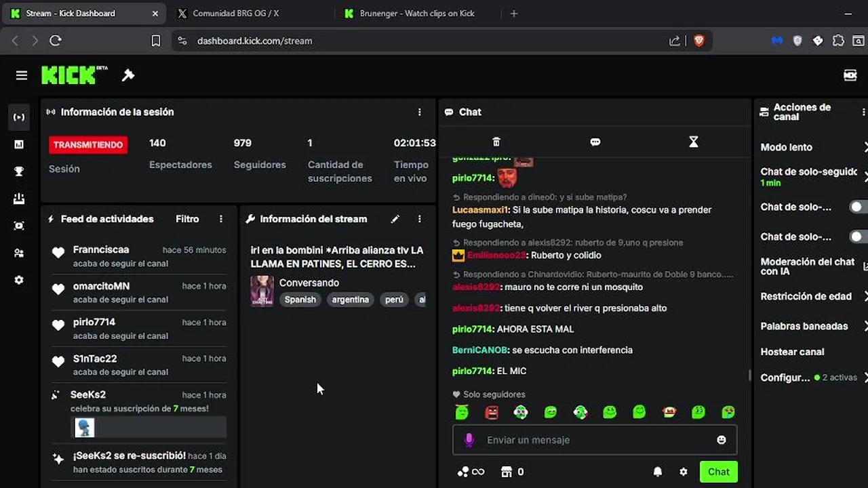Open Información del stream kebab menu
This screenshot has height=488, width=868.
pyautogui.click(x=419, y=219)
